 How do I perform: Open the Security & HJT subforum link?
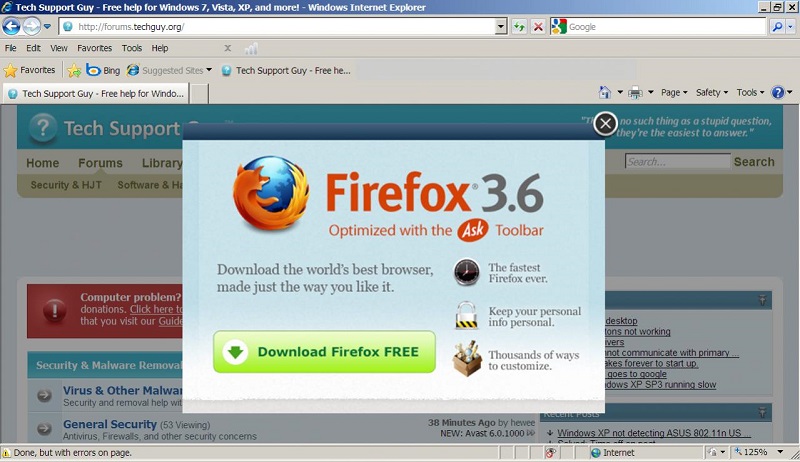click(66, 185)
